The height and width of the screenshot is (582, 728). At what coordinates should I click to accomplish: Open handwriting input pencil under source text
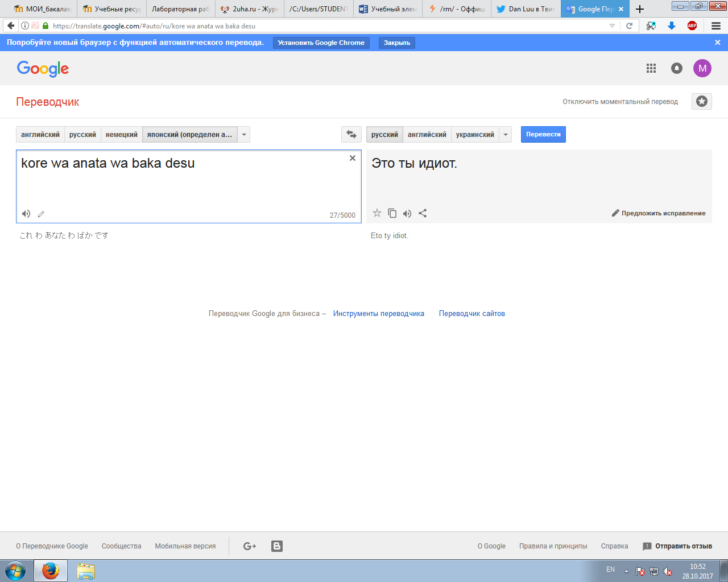pos(41,214)
